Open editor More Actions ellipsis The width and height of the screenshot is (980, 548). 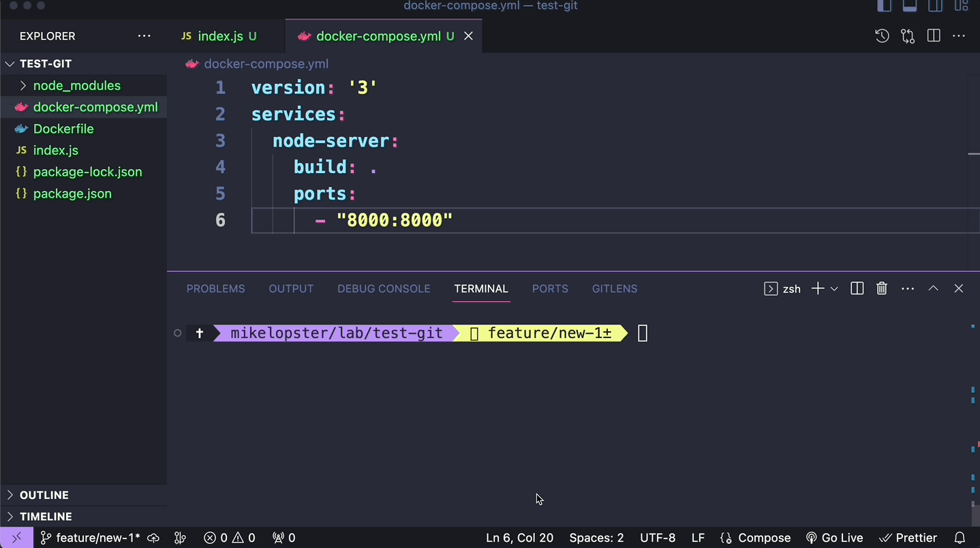click(959, 36)
